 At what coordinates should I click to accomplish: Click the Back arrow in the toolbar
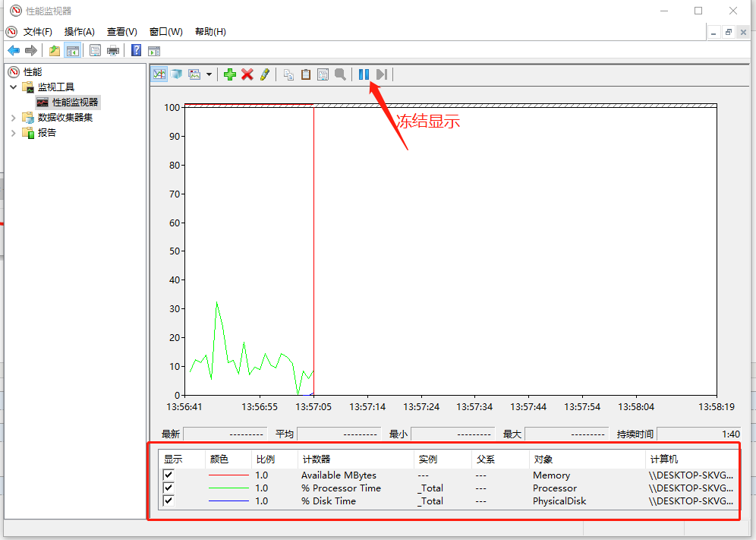coord(14,50)
